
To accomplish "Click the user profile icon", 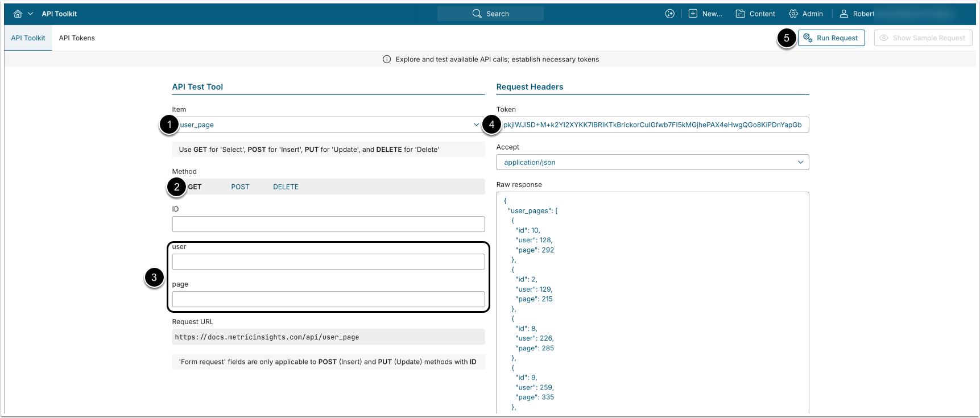I will (x=844, y=14).
